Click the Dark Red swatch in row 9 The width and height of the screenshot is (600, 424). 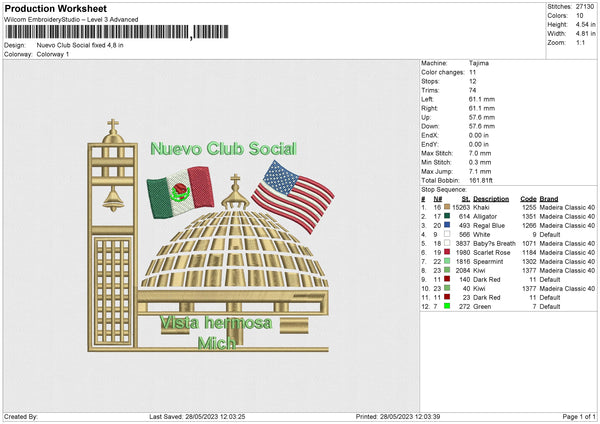coord(447,279)
